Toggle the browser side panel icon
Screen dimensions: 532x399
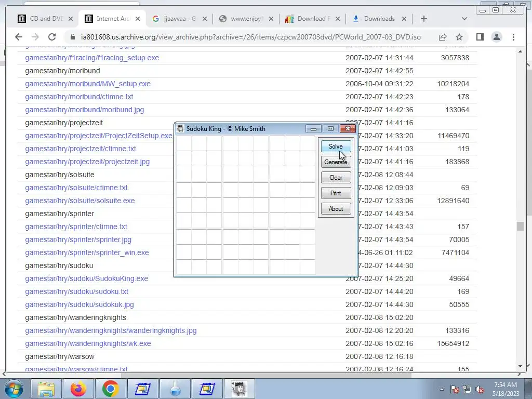[x=480, y=37]
